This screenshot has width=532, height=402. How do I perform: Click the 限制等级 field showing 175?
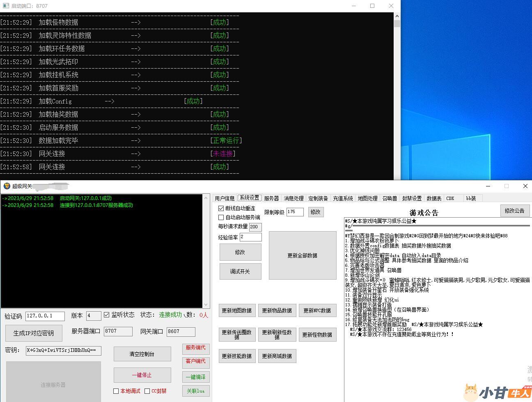pyautogui.click(x=295, y=212)
